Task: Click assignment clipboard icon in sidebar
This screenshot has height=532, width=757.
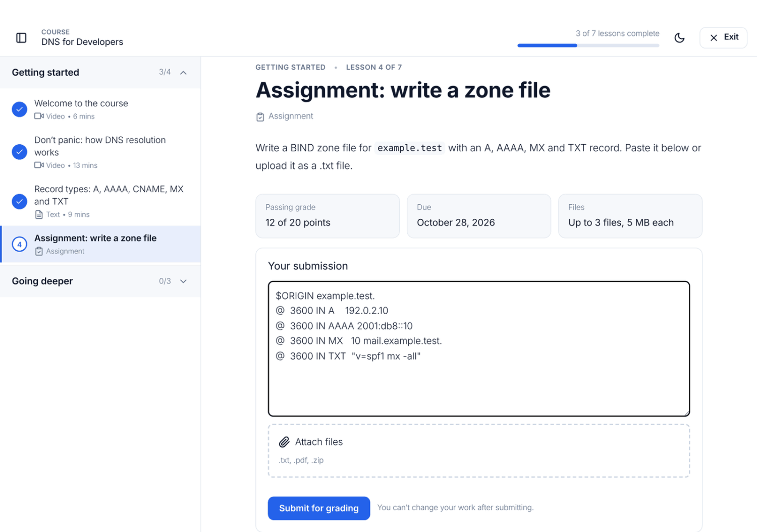Action: [39, 251]
